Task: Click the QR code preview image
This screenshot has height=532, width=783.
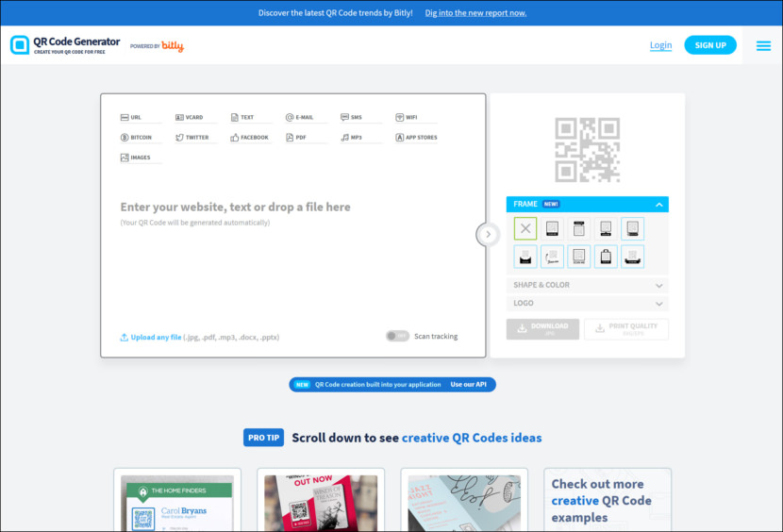Action: click(587, 150)
